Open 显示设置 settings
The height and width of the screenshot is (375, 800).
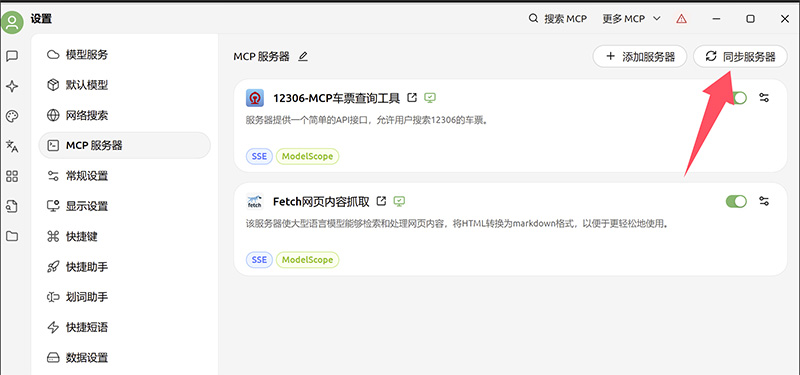click(124, 206)
